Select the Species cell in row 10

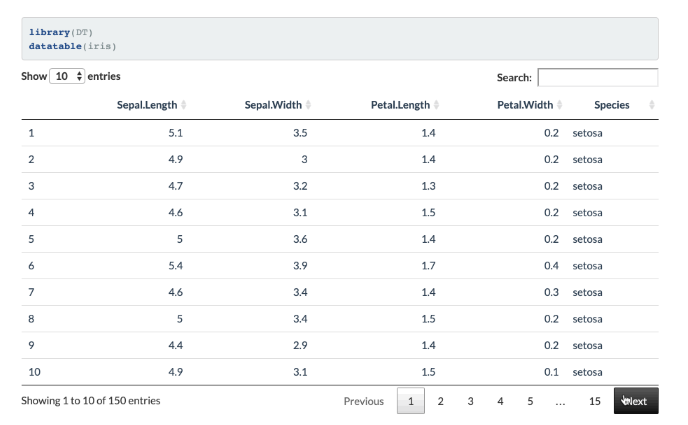click(x=587, y=372)
